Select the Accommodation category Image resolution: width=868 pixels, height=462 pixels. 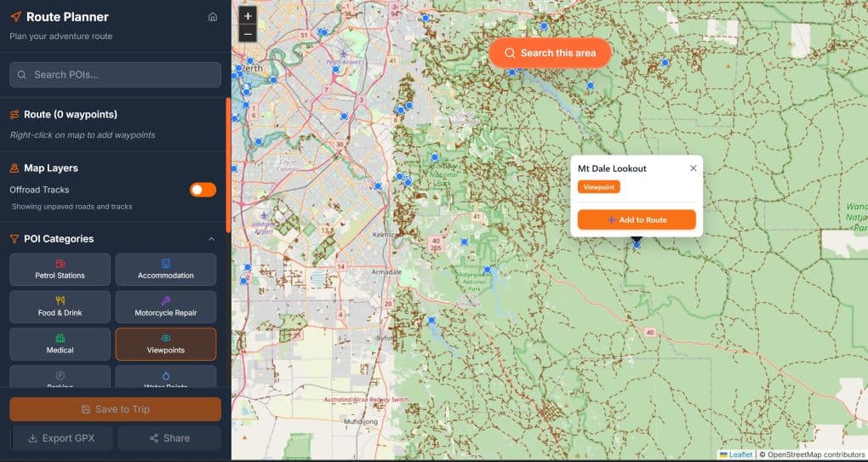click(x=166, y=270)
